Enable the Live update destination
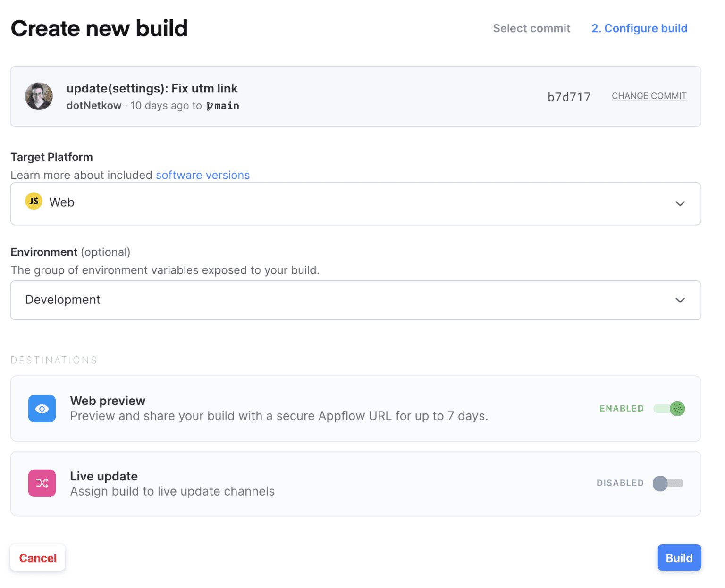This screenshot has height=588, width=725. [667, 483]
